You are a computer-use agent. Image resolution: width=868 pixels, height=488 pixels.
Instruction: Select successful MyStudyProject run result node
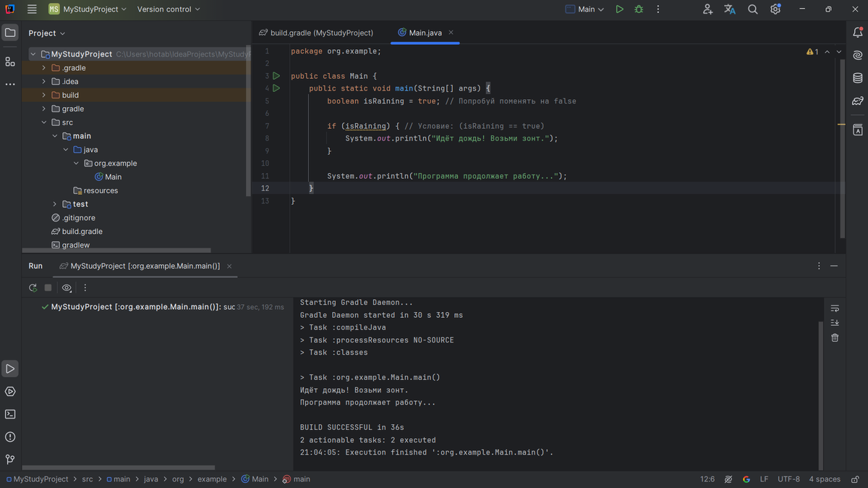(x=163, y=307)
